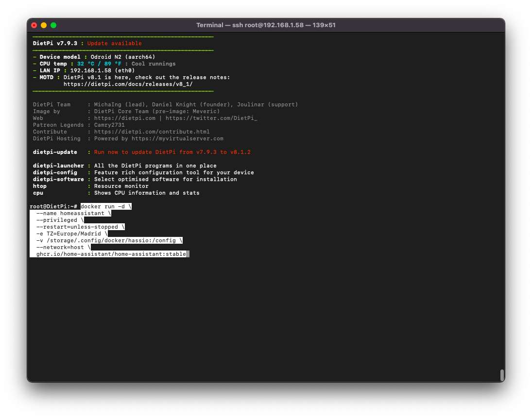The height and width of the screenshot is (418, 532).
Task: Open the DietPi v8_1 release notes URL
Action: point(128,84)
